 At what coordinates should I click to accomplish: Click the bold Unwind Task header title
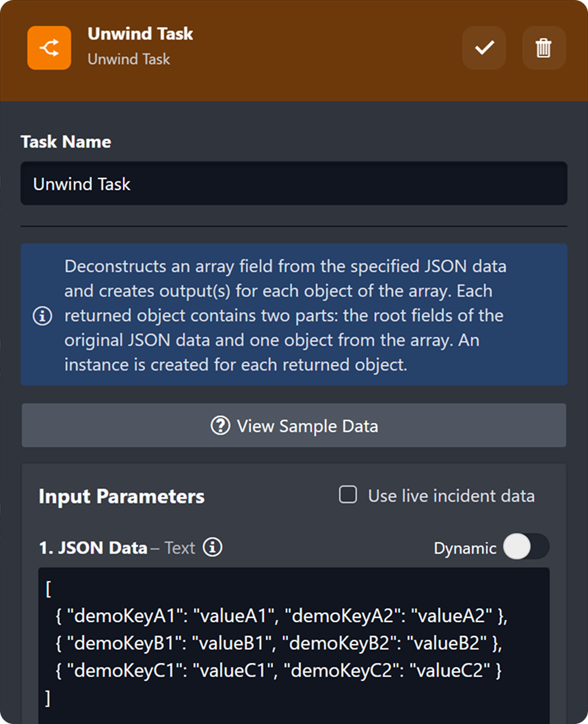pyautogui.click(x=140, y=33)
